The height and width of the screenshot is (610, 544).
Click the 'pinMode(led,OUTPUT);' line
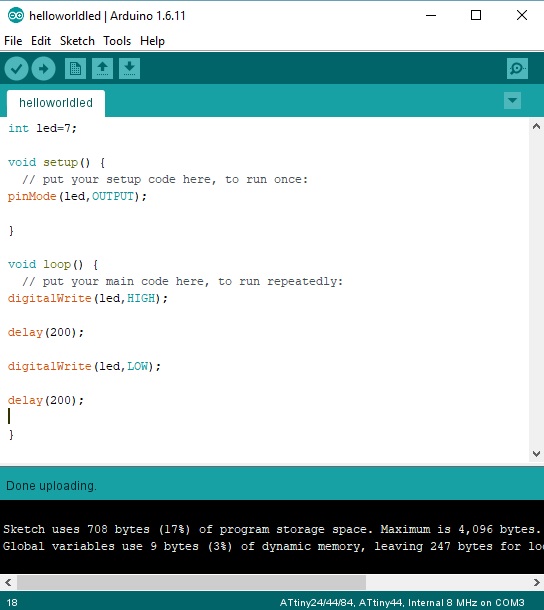point(77,196)
